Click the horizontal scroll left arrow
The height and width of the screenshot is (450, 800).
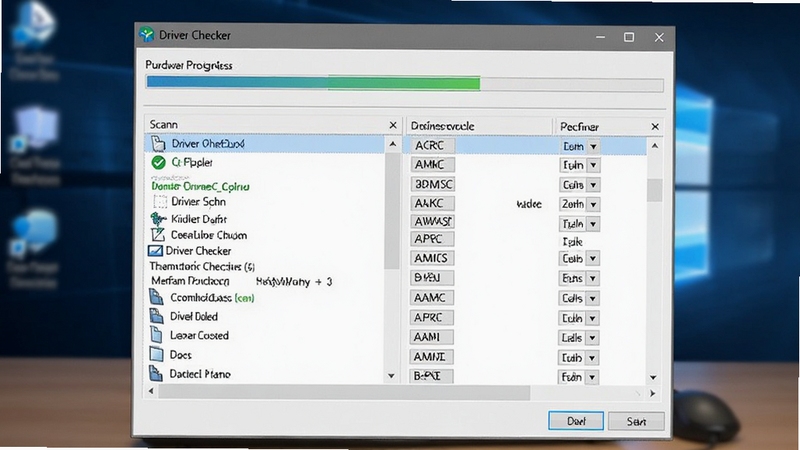tap(151, 391)
